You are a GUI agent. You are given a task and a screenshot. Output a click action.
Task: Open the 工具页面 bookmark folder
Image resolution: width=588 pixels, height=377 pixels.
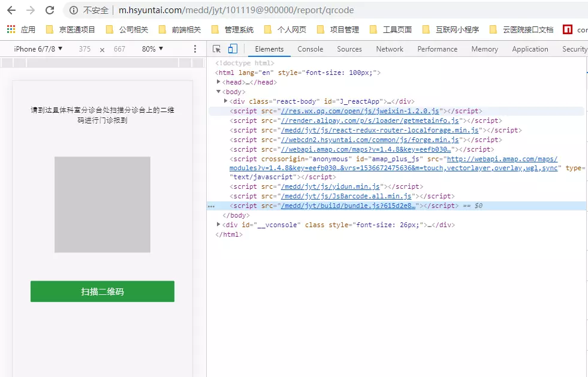tap(391, 29)
